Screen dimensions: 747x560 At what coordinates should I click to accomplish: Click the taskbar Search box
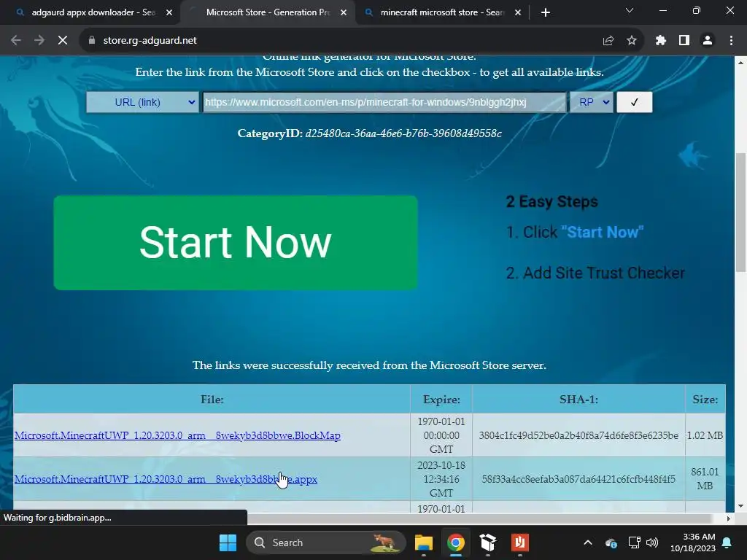pyautogui.click(x=326, y=542)
